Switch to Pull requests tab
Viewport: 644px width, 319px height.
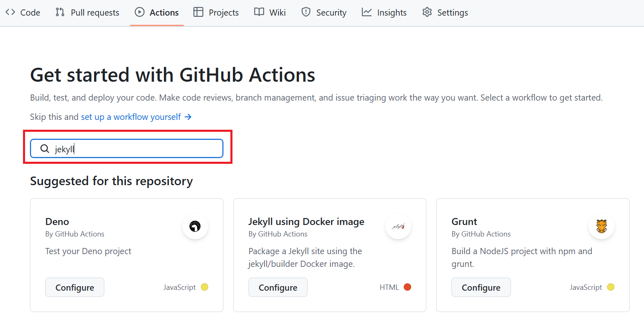click(x=87, y=13)
